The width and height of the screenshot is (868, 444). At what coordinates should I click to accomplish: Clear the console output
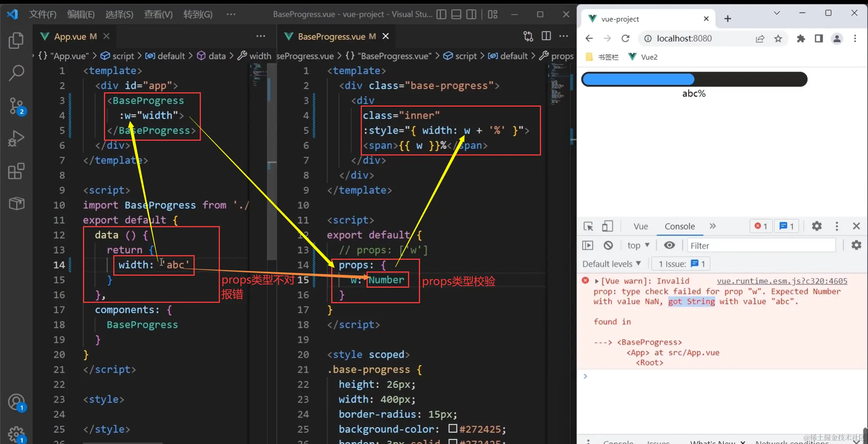pos(608,245)
